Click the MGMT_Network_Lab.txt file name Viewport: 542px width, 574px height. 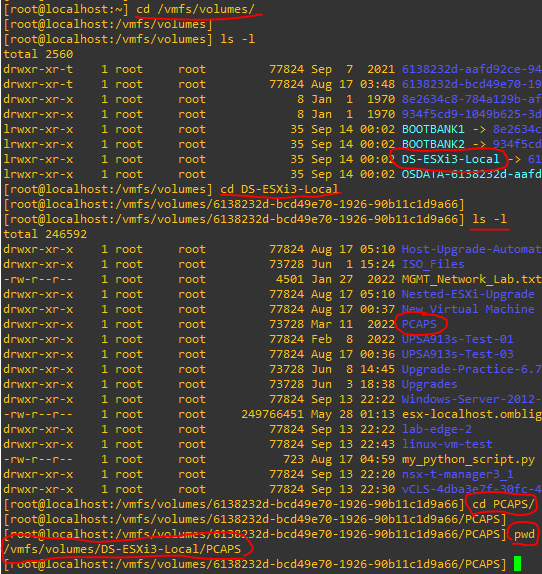471,279
